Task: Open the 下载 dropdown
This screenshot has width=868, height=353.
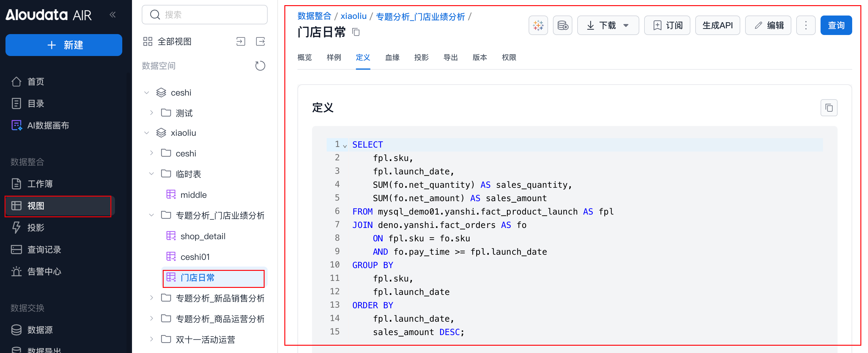Action: [608, 25]
